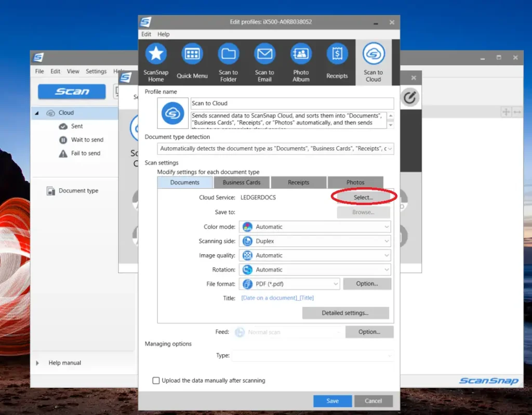
Task: Pick the Scan to Email profile
Action: click(x=264, y=62)
